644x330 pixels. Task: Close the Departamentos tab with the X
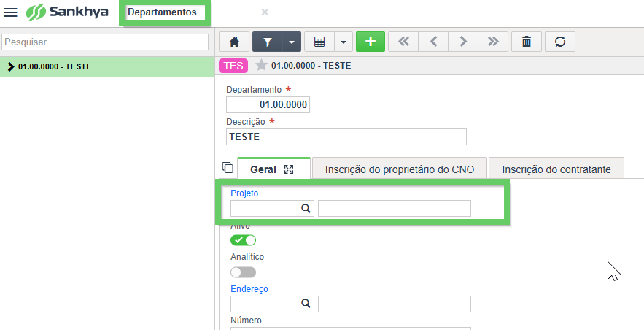pyautogui.click(x=265, y=12)
